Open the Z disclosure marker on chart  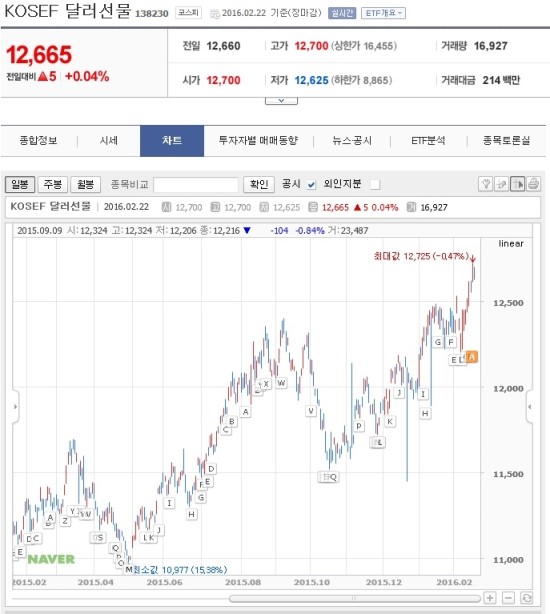[65, 521]
